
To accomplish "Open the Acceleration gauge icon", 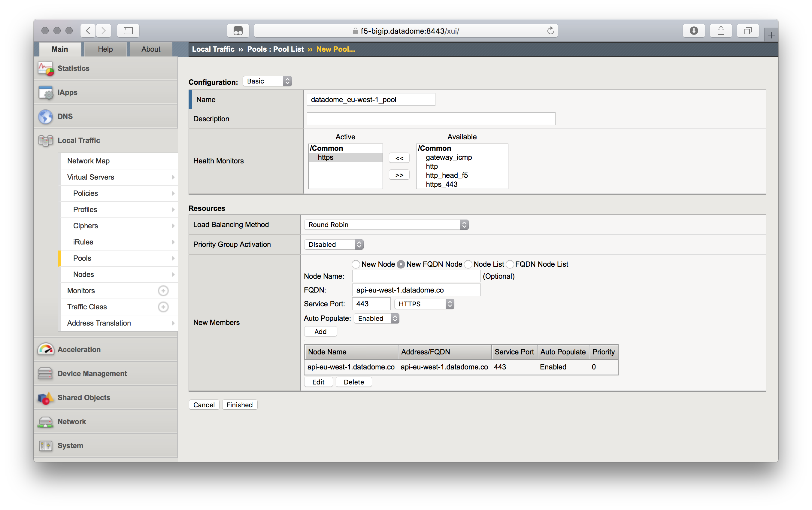I will [x=46, y=349].
